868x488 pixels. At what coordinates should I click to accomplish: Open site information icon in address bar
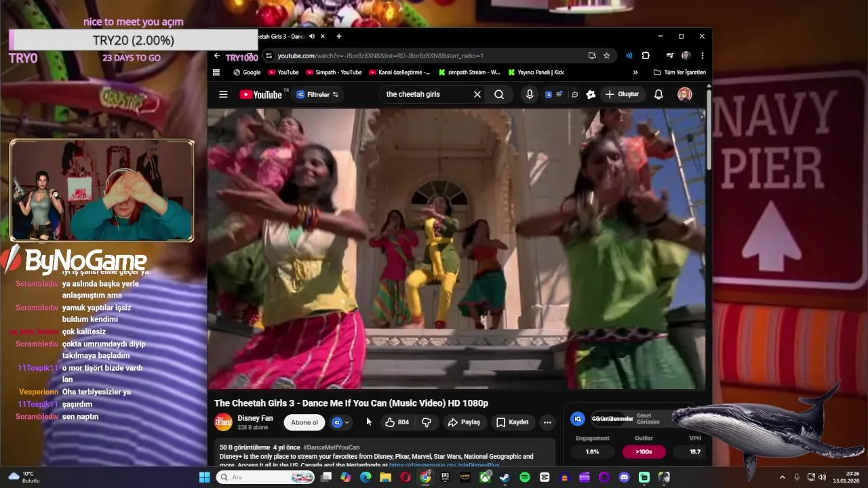coord(269,56)
